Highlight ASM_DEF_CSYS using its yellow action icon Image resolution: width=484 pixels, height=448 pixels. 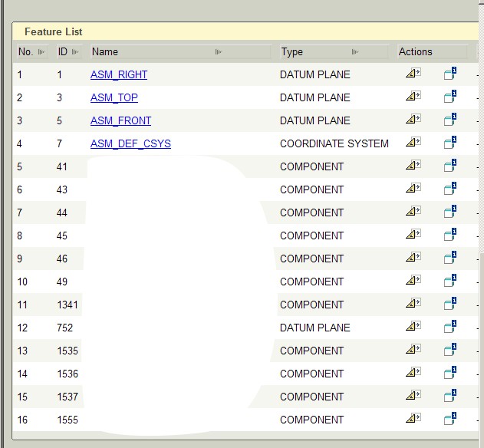(413, 143)
